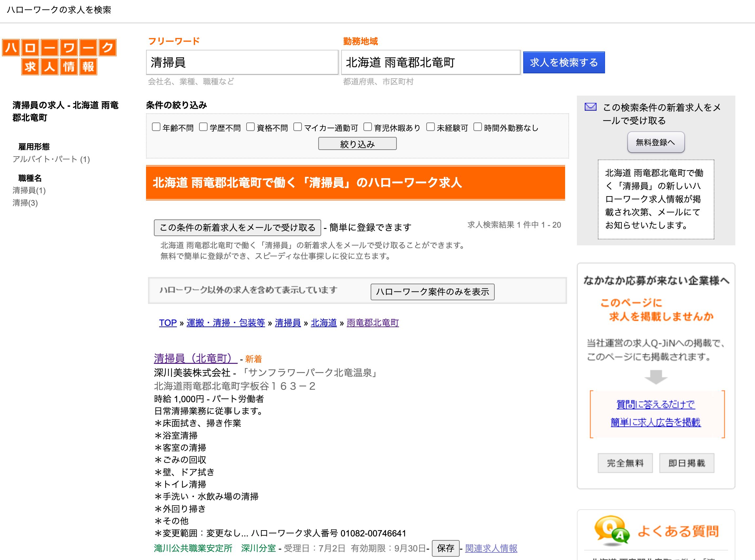Image resolution: width=755 pixels, height=560 pixels.
Task: Click the 無料登録へ registration button
Action: (656, 142)
